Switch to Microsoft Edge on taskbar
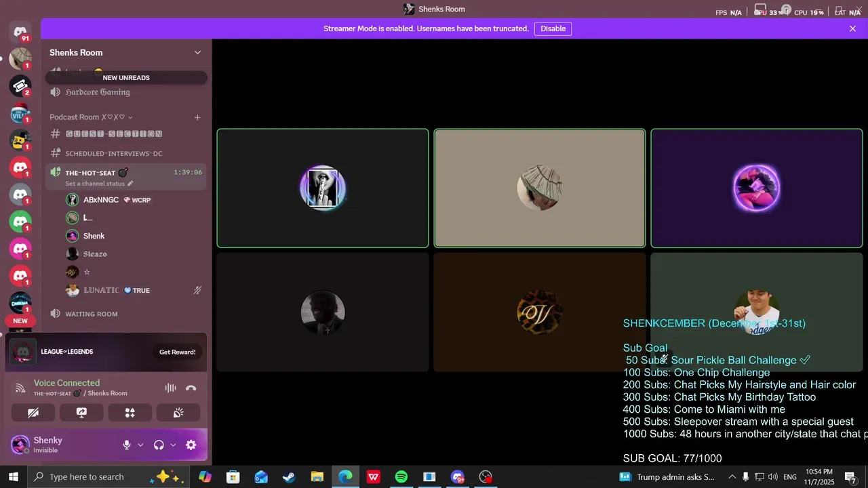 pos(345,476)
